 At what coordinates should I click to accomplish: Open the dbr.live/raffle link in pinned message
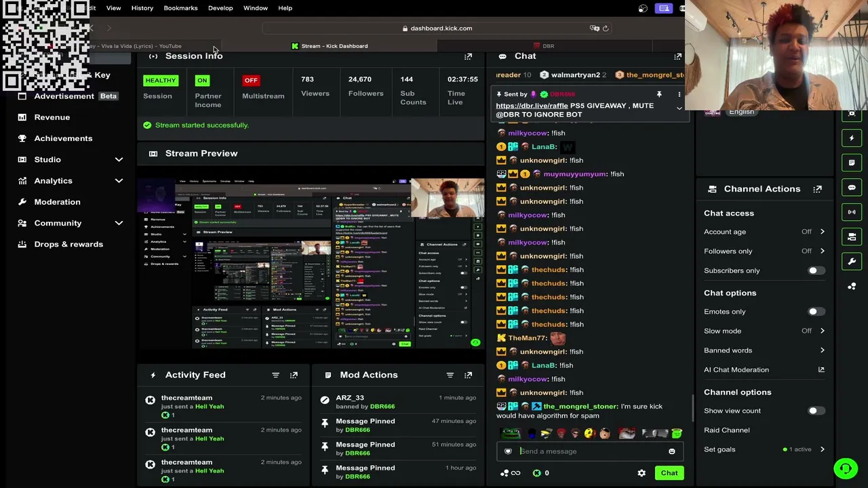pos(532,106)
